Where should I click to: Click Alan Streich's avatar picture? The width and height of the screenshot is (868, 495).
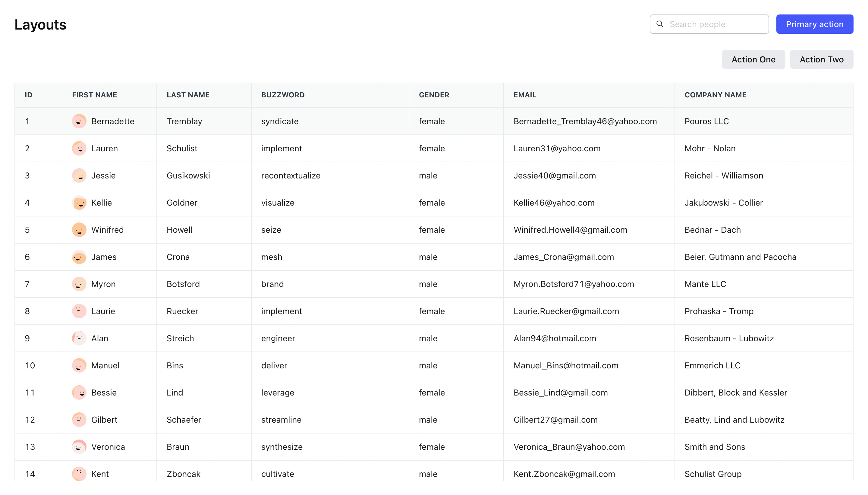pos(79,338)
